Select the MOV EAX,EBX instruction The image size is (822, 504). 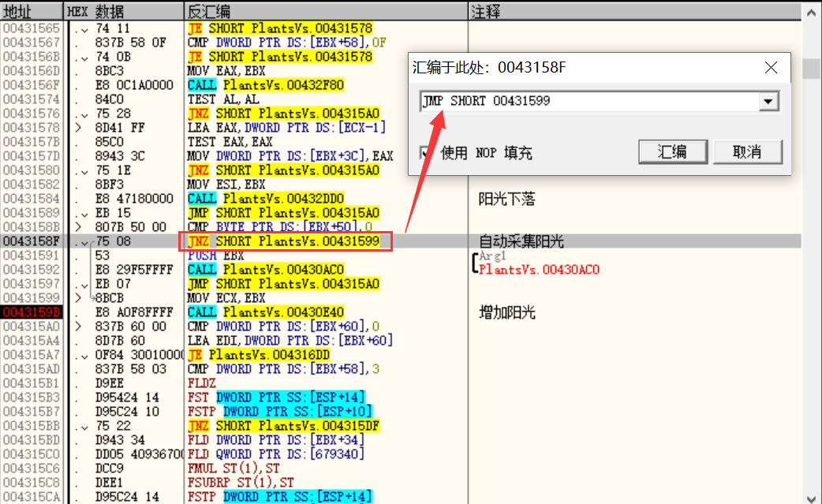(226, 71)
